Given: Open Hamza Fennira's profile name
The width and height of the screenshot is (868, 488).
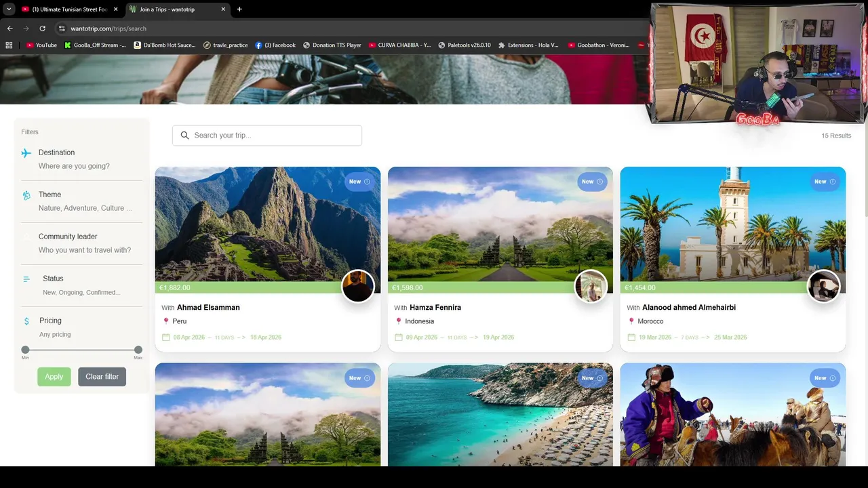Looking at the screenshot, I should coord(435,308).
